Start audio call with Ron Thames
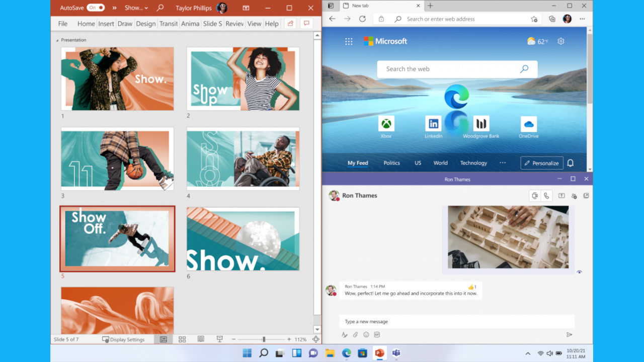The height and width of the screenshot is (362, 644). click(x=546, y=196)
